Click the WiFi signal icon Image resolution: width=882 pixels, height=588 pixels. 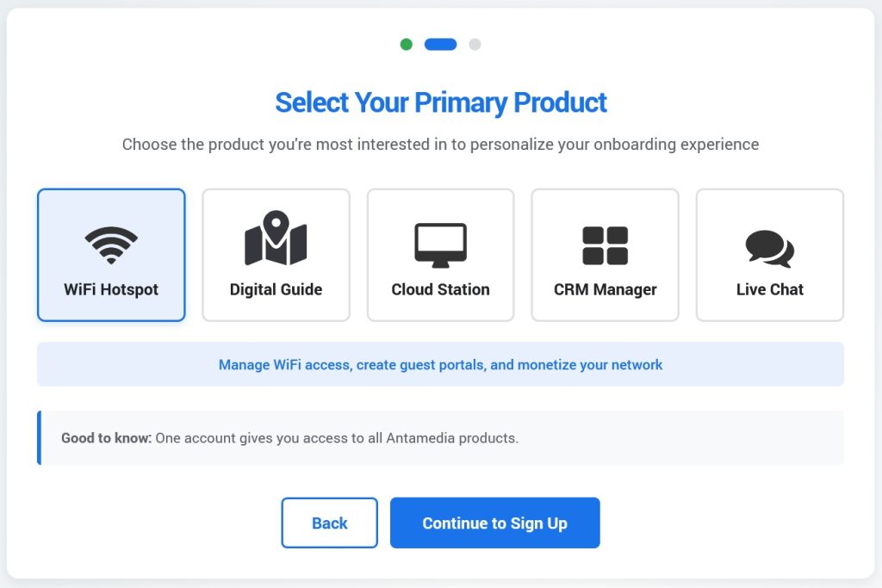click(111, 244)
